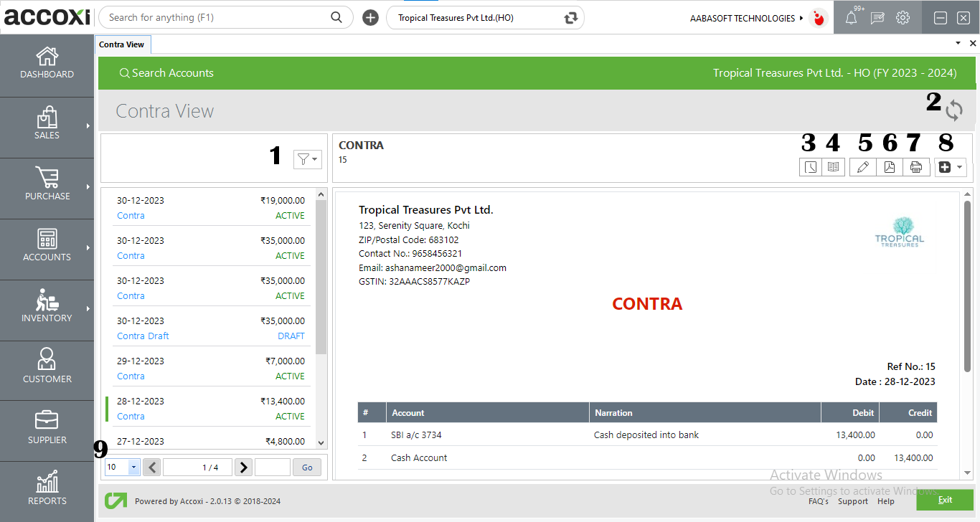Export the contra voucher as PDF
The image size is (980, 522).
[x=890, y=166]
